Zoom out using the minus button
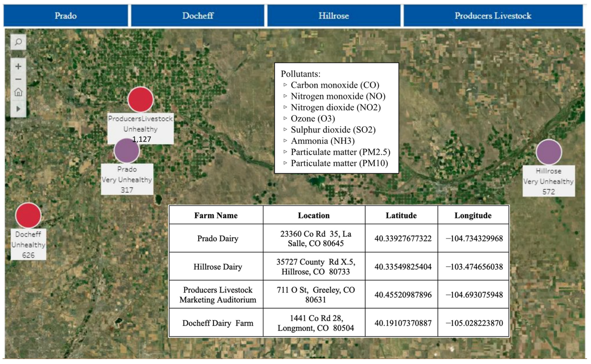591x364 pixels. [x=18, y=79]
